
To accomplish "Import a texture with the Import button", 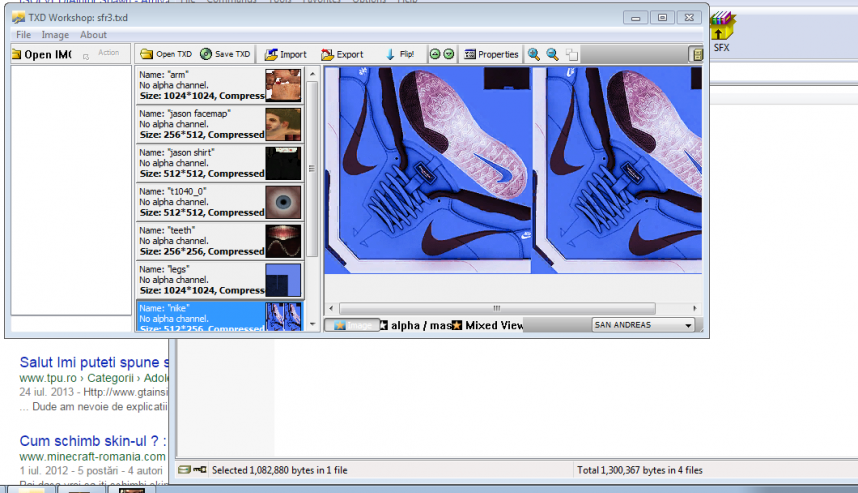I will point(286,54).
